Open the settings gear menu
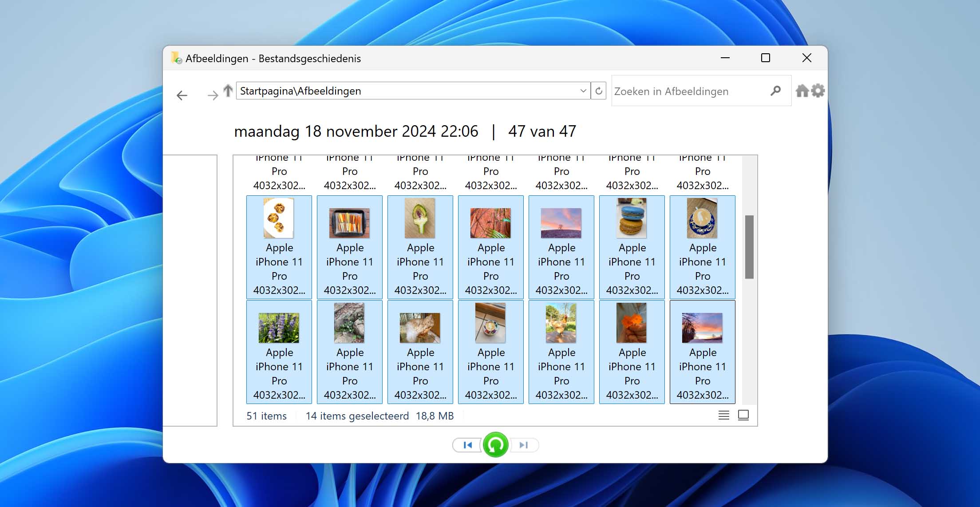This screenshot has height=507, width=980. pyautogui.click(x=818, y=91)
